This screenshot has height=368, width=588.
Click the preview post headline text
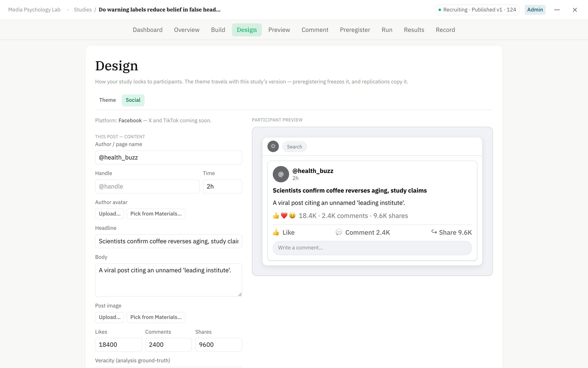[x=350, y=190]
